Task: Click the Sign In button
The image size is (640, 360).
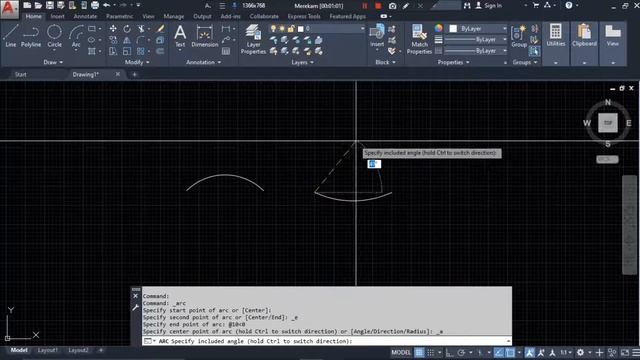Action: [x=489, y=5]
